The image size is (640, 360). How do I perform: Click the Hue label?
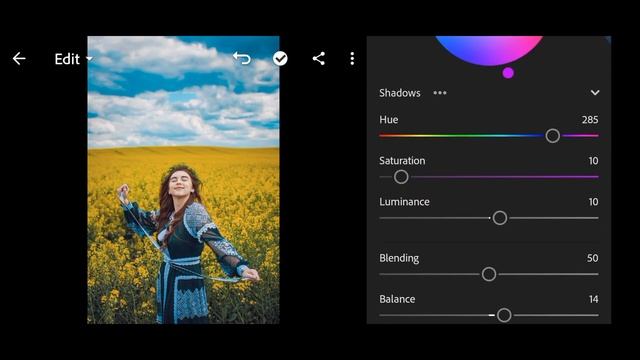point(389,120)
